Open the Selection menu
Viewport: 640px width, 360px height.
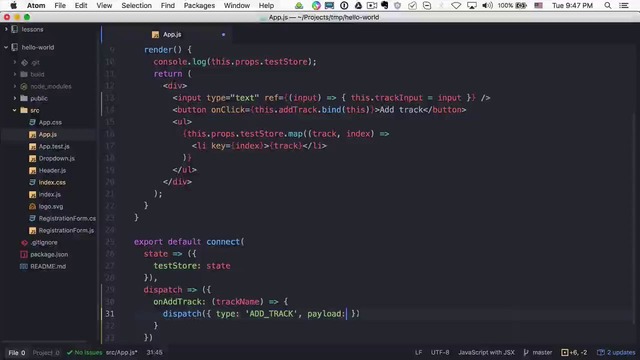click(136, 5)
